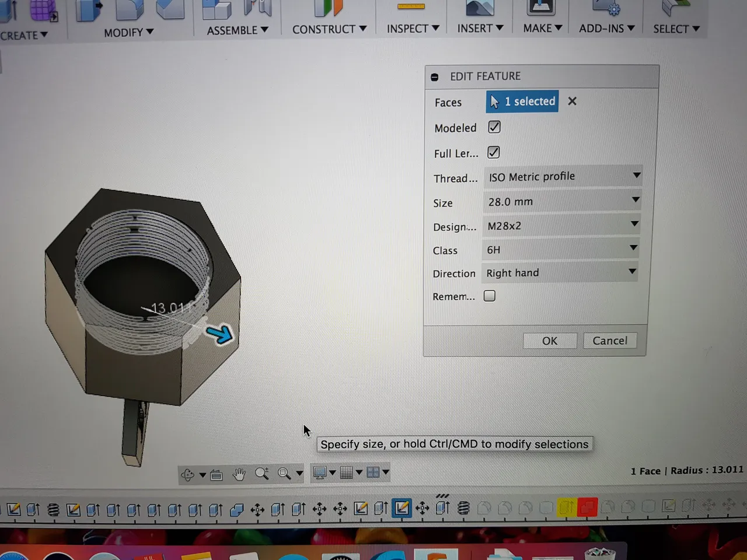Click the Orbit tool icon in navigation bar
The width and height of the screenshot is (747, 560).
point(187,474)
